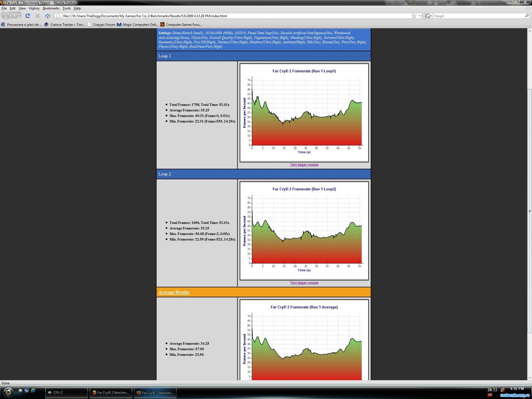The width and height of the screenshot is (532, 399).
Task: Click the 4:16 PM system clock
Action: point(517,389)
